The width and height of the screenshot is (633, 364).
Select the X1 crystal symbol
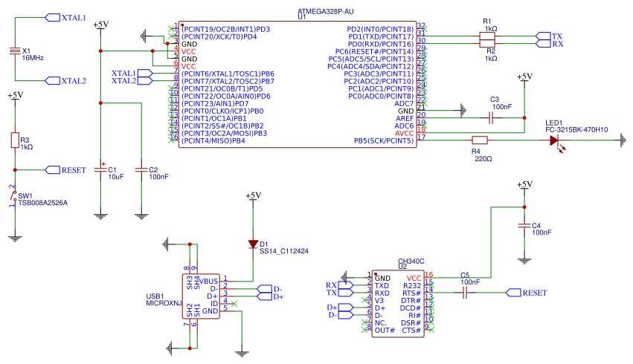click(15, 51)
